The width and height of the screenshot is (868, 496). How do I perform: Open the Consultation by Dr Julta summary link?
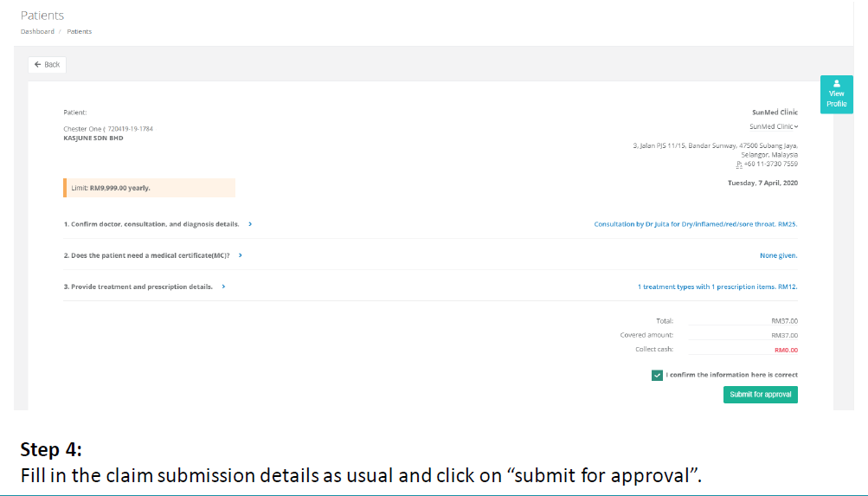[x=695, y=224]
